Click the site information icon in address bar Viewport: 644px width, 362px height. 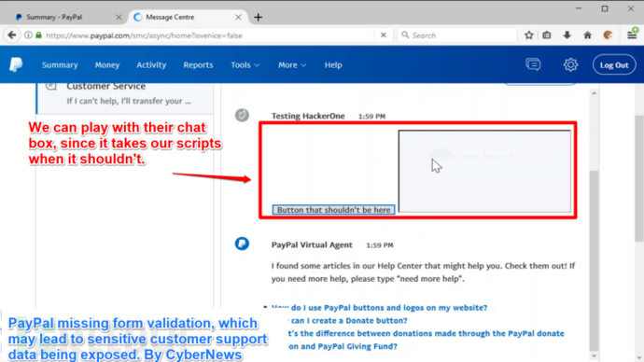click(28, 35)
